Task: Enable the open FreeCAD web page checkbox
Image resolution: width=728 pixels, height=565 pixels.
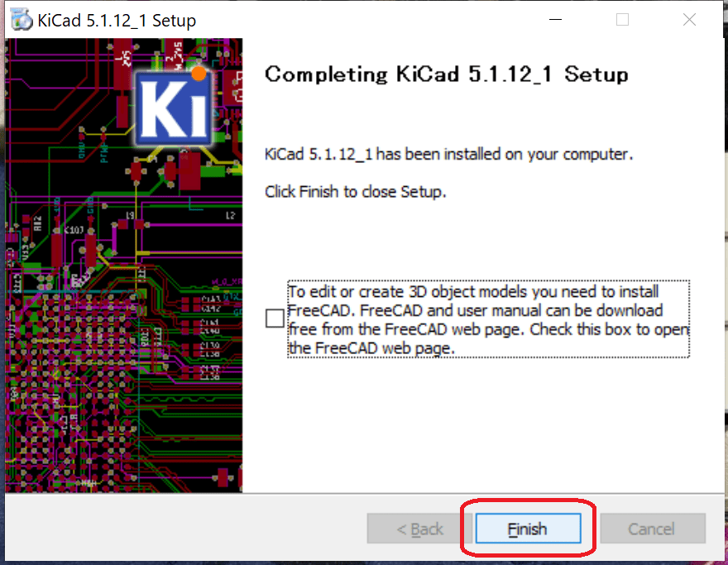Action: 275,318
